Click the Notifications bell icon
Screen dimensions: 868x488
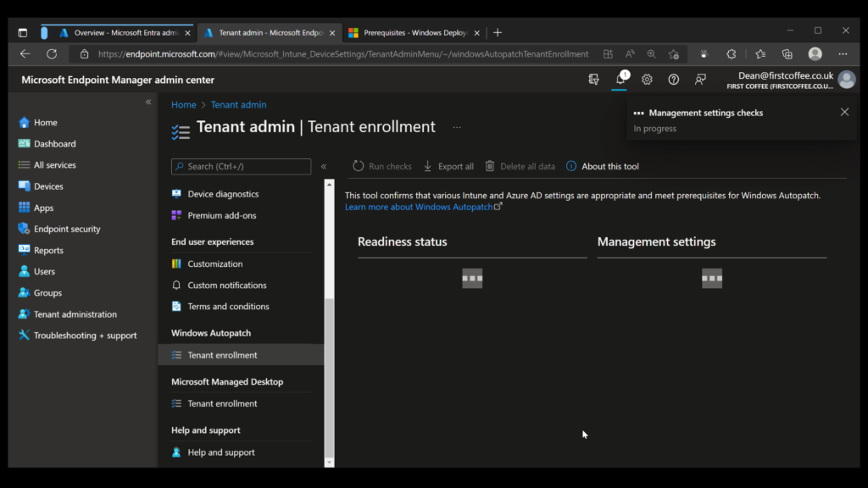tap(621, 79)
